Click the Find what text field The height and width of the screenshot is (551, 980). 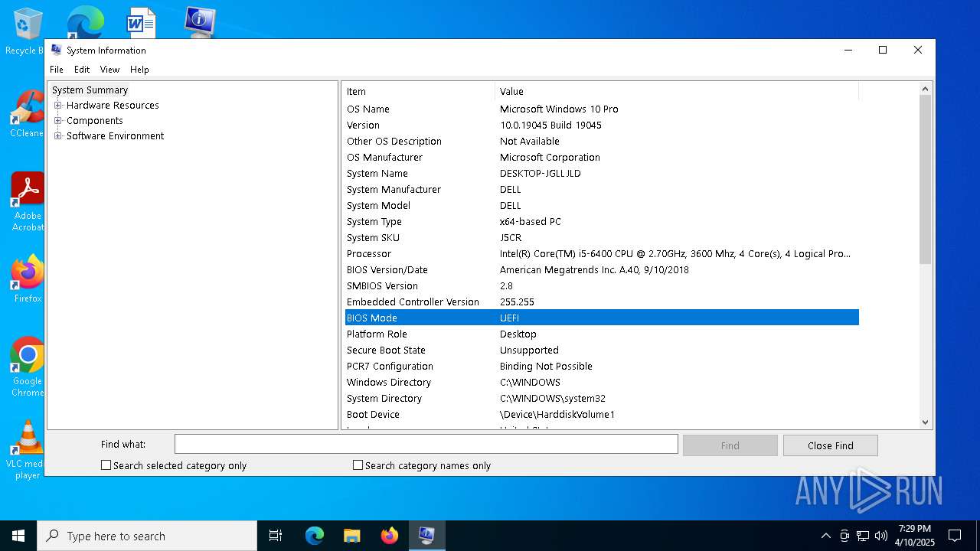click(x=426, y=444)
